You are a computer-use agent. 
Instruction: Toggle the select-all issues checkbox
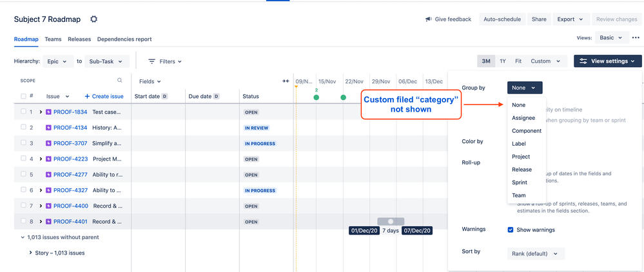(23, 96)
